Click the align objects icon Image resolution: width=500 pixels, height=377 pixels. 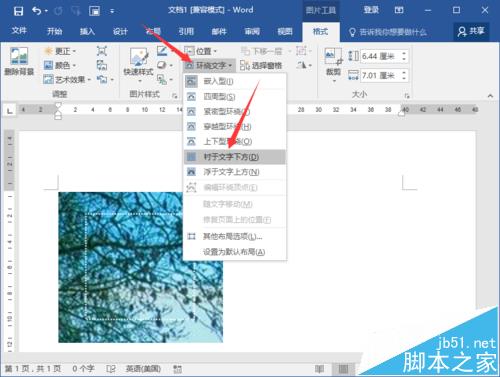(x=302, y=51)
